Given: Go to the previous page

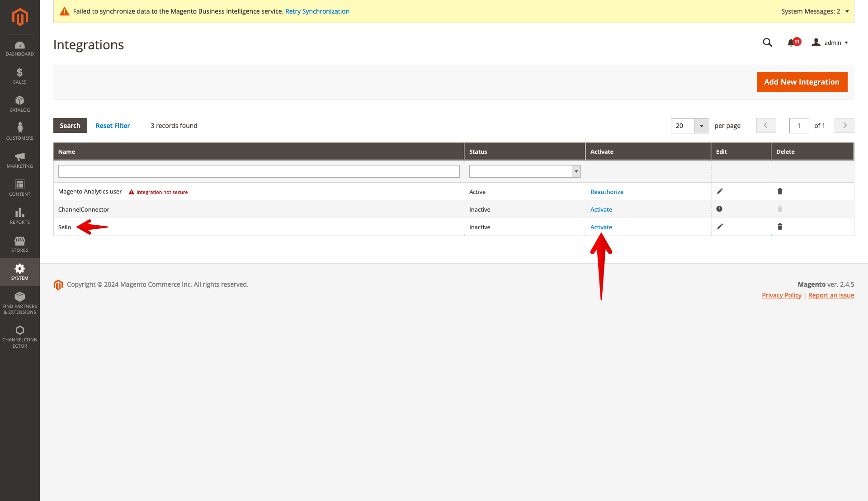Looking at the screenshot, I should coord(766,125).
